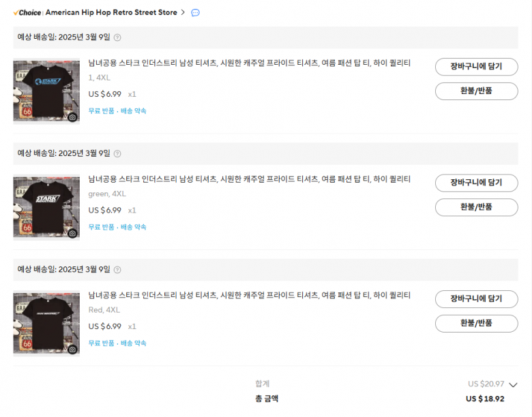This screenshot has height=417, width=532.
Task: Request refund for Red shirt item
Action: [476, 323]
